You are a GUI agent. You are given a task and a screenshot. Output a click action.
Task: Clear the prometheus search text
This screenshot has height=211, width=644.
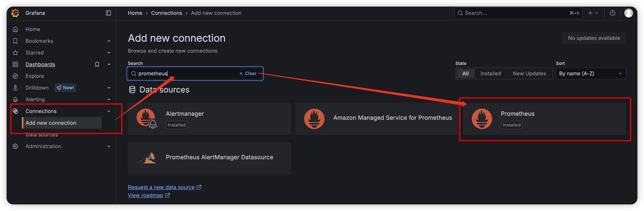click(248, 74)
